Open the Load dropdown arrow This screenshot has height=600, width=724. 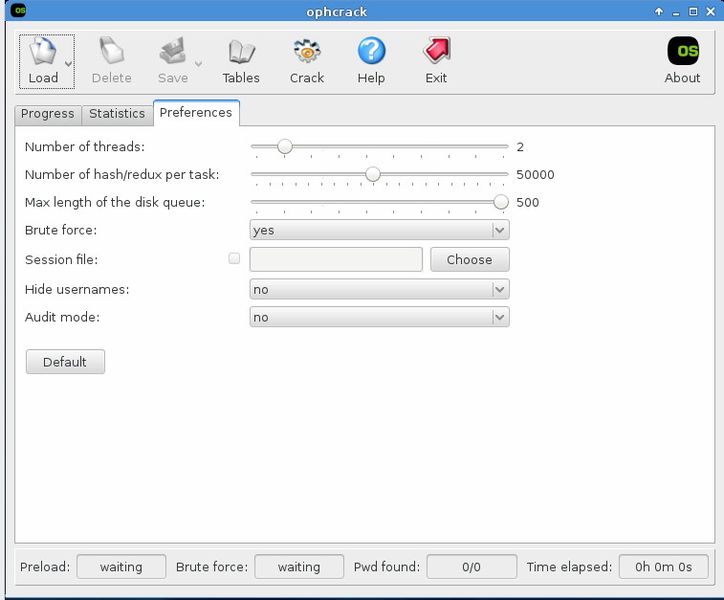pos(68,63)
